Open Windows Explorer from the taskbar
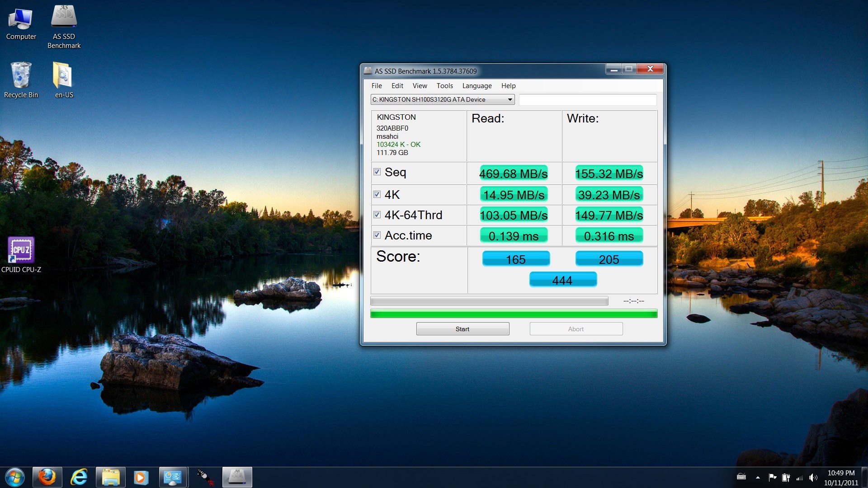This screenshot has height=488, width=868. pos(110,477)
